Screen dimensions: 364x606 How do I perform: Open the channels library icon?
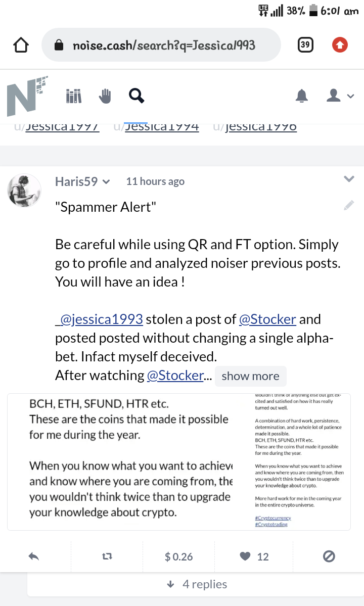pyautogui.click(x=73, y=96)
